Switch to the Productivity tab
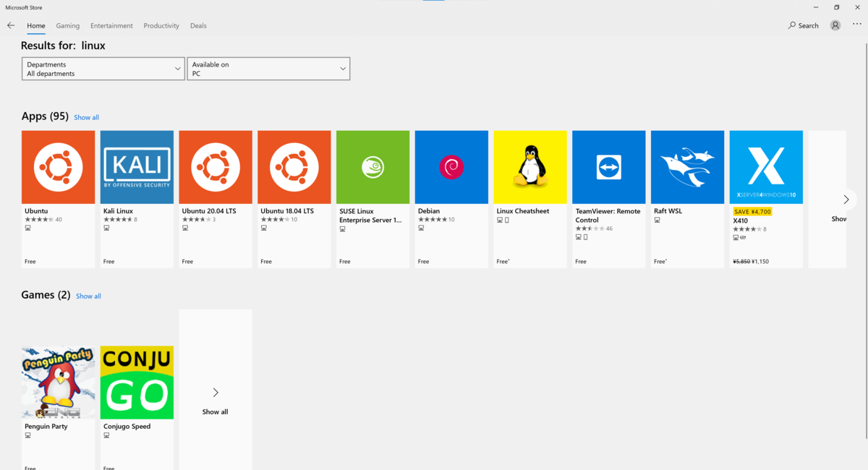Image resolution: width=868 pixels, height=470 pixels. click(x=161, y=25)
